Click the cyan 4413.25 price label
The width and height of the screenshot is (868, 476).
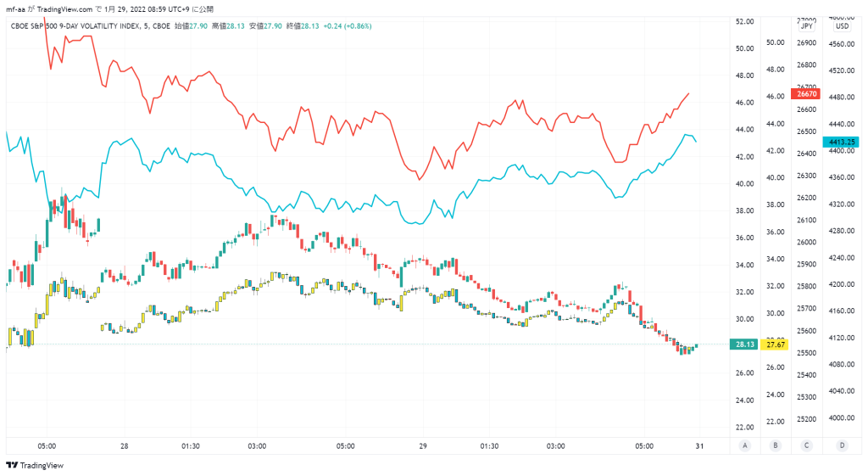[x=841, y=143]
